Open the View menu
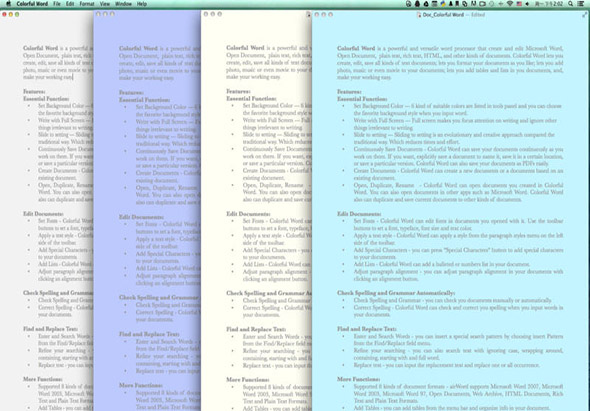Screen dimensions: 590x411 click(x=105, y=4)
